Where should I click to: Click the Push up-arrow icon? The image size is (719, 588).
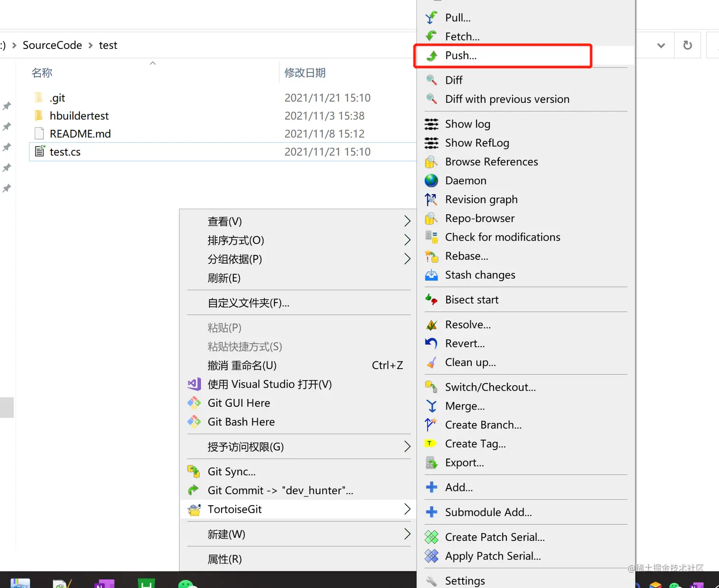click(431, 56)
